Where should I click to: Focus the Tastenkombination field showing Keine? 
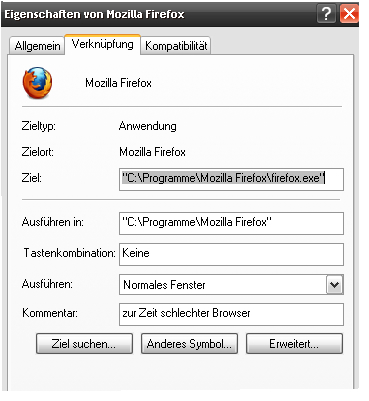tap(231, 254)
